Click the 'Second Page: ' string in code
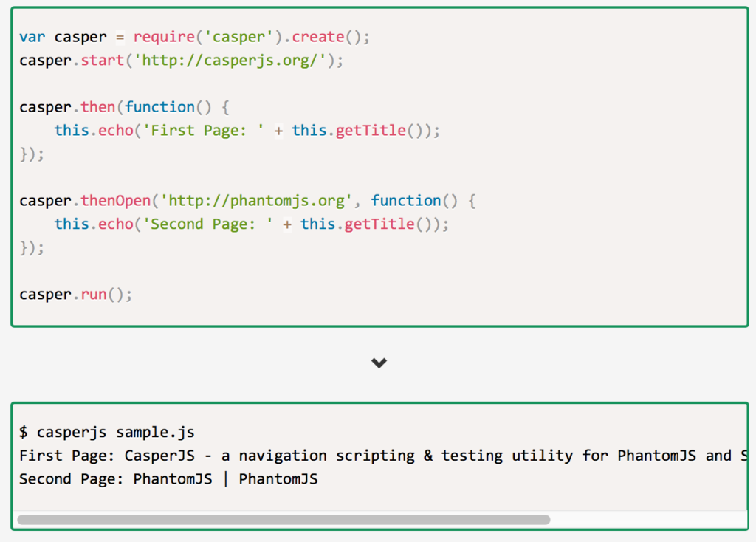The height and width of the screenshot is (542, 756). coord(207,224)
